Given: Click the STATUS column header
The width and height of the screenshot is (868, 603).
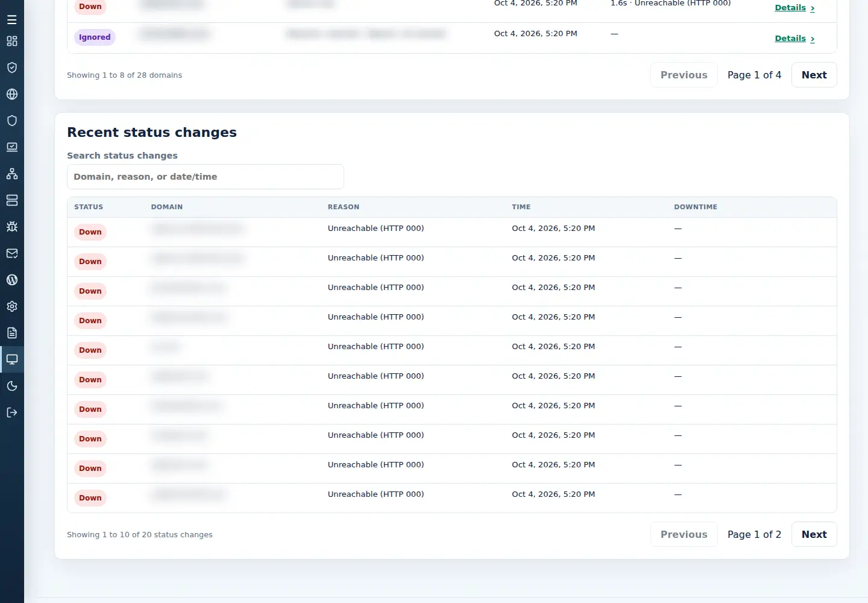Looking at the screenshot, I should 89,207.
